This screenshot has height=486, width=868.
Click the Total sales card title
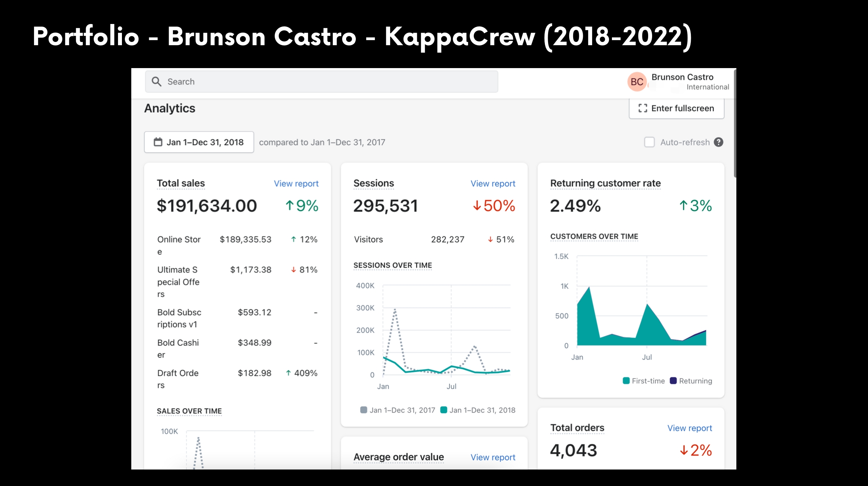point(181,183)
